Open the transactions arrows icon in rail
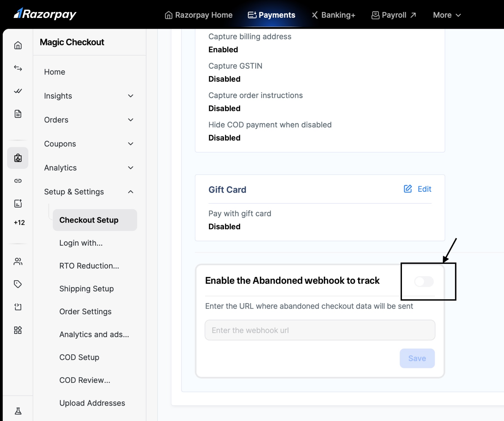 (18, 68)
